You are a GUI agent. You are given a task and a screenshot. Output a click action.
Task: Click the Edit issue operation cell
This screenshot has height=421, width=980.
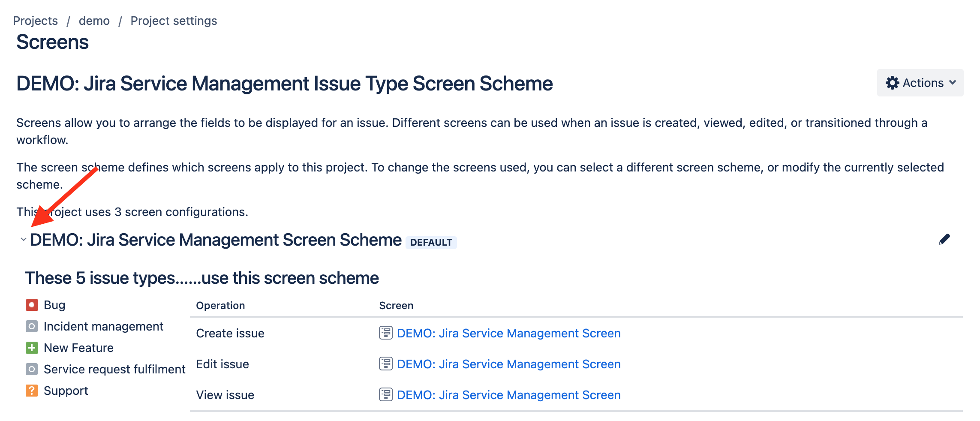[x=222, y=364]
